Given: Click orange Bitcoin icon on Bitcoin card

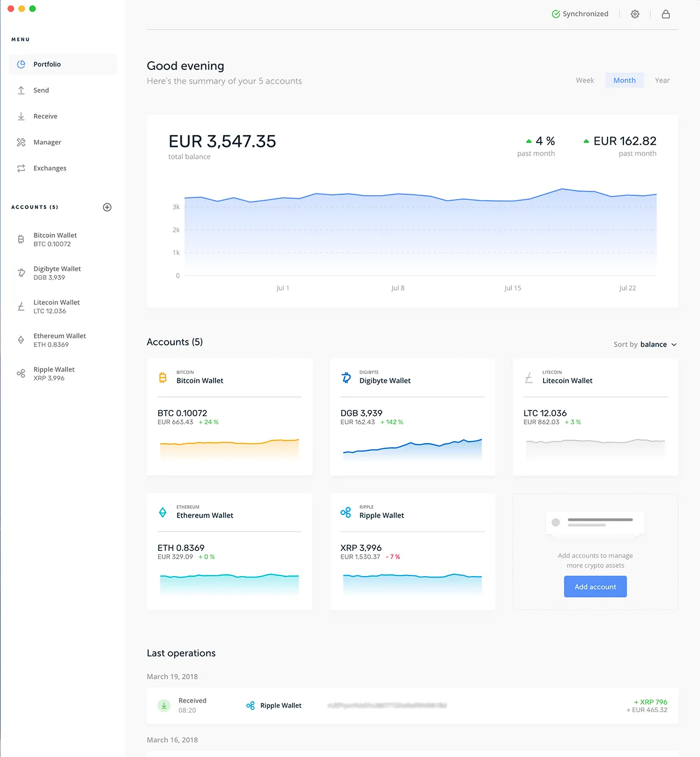Looking at the screenshot, I should pos(162,377).
